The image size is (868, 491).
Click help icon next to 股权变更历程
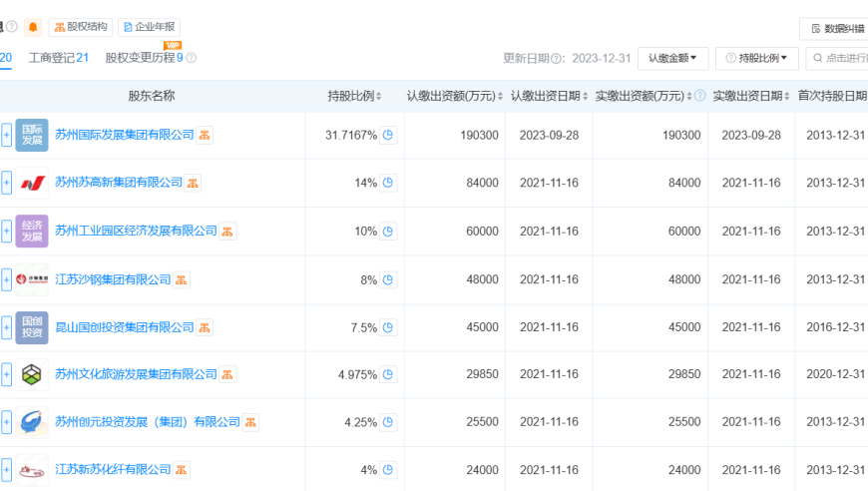[x=192, y=58]
